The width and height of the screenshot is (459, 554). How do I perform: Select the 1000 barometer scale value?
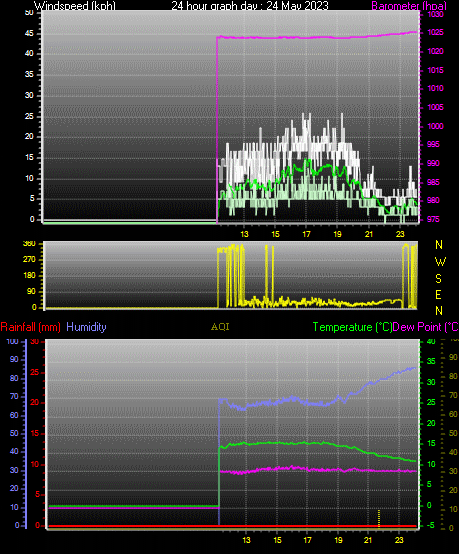[x=435, y=126]
